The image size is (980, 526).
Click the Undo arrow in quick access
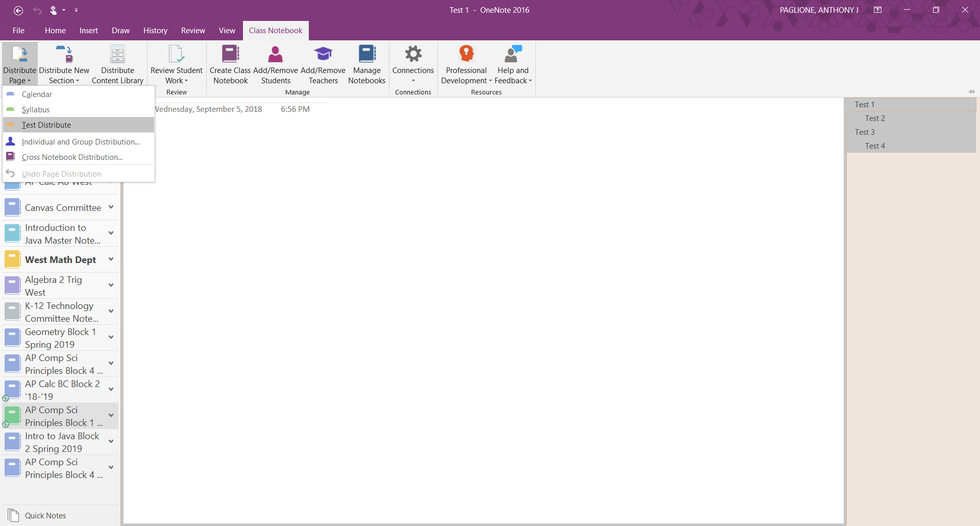[x=37, y=10]
